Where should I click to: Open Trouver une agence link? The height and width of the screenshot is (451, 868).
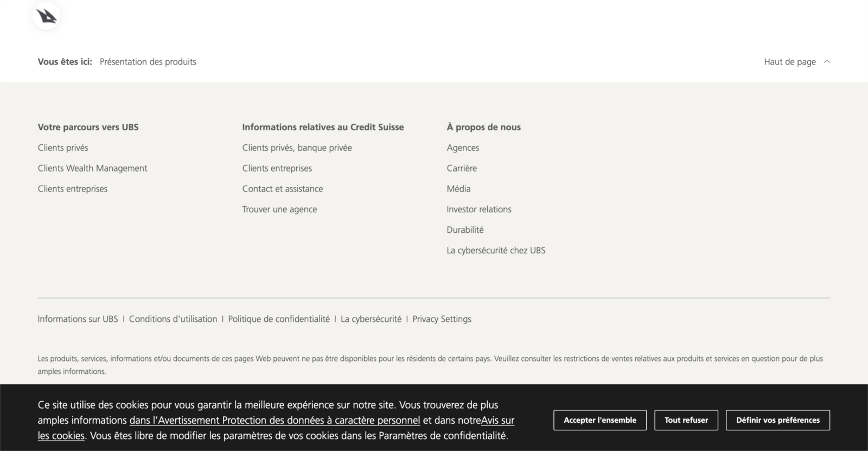279,209
